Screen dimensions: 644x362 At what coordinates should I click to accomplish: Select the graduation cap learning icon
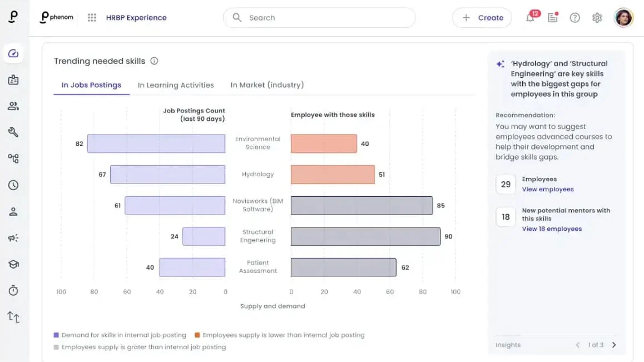(13, 264)
